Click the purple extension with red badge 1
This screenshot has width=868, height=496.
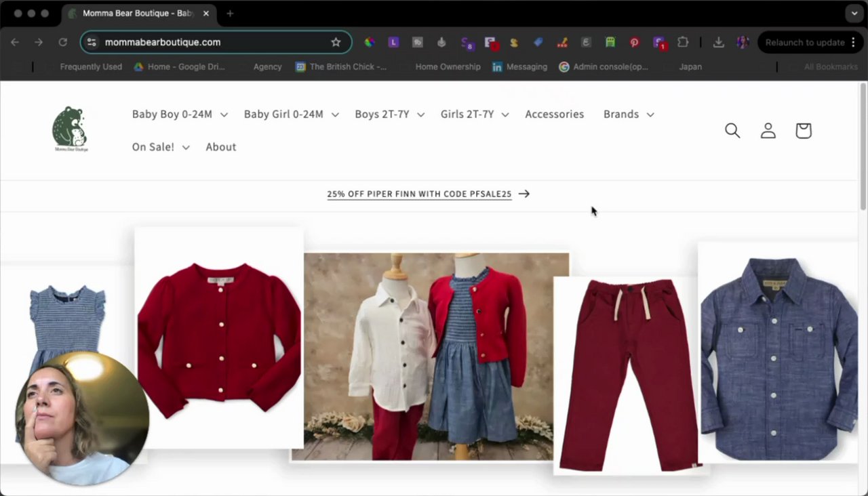660,43
